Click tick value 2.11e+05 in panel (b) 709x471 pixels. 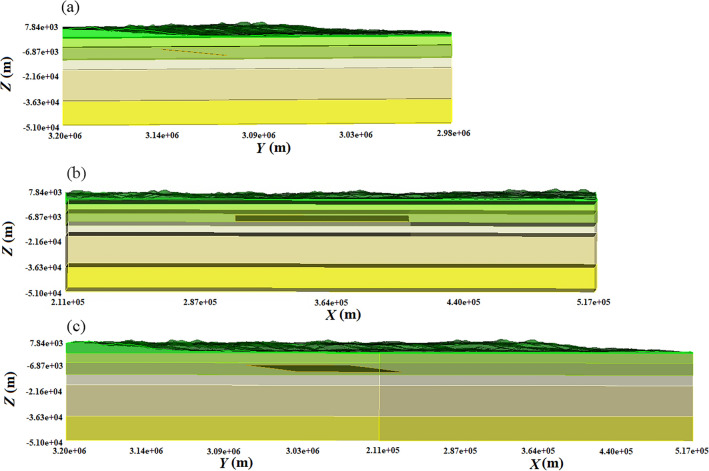pyautogui.click(x=68, y=302)
